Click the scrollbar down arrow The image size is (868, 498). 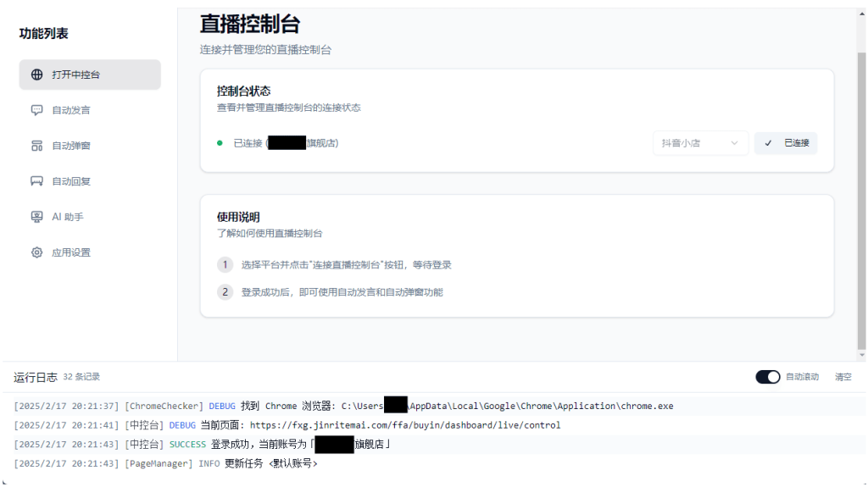pyautogui.click(x=861, y=355)
